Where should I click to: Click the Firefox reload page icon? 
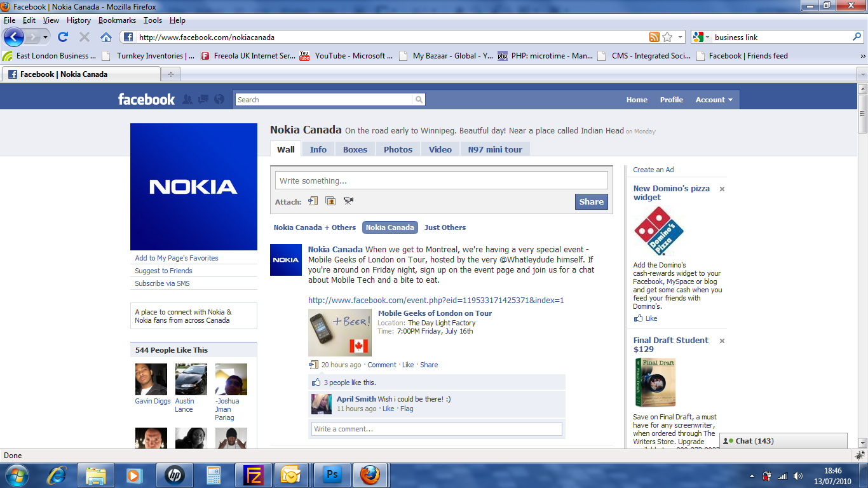[x=63, y=37]
